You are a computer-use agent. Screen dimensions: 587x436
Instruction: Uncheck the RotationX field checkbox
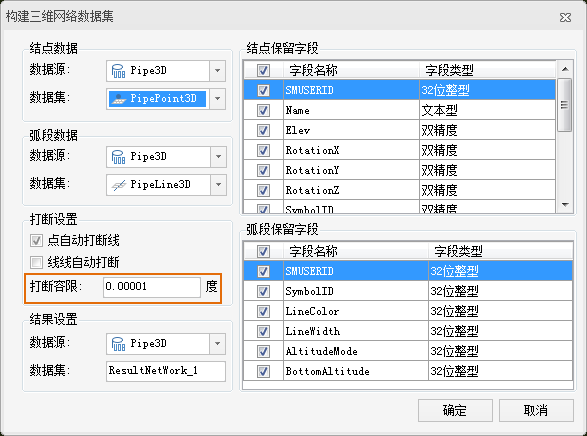pos(263,150)
